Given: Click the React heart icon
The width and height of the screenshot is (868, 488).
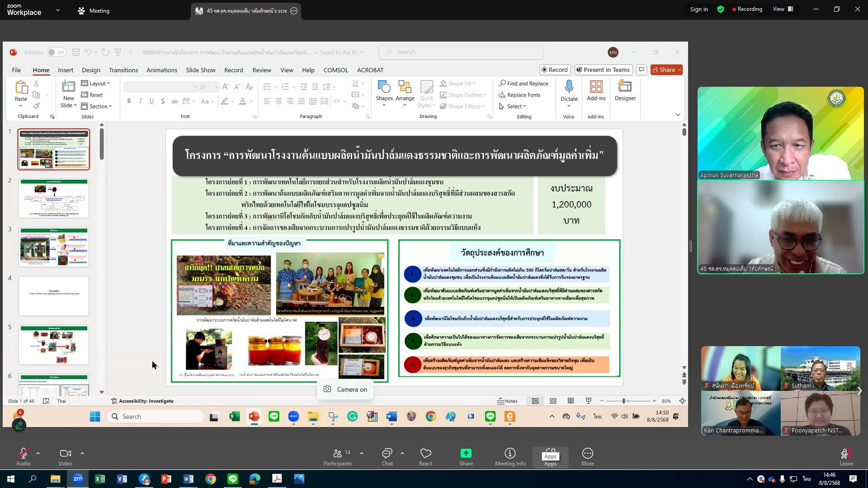Looking at the screenshot, I should coord(425,454).
